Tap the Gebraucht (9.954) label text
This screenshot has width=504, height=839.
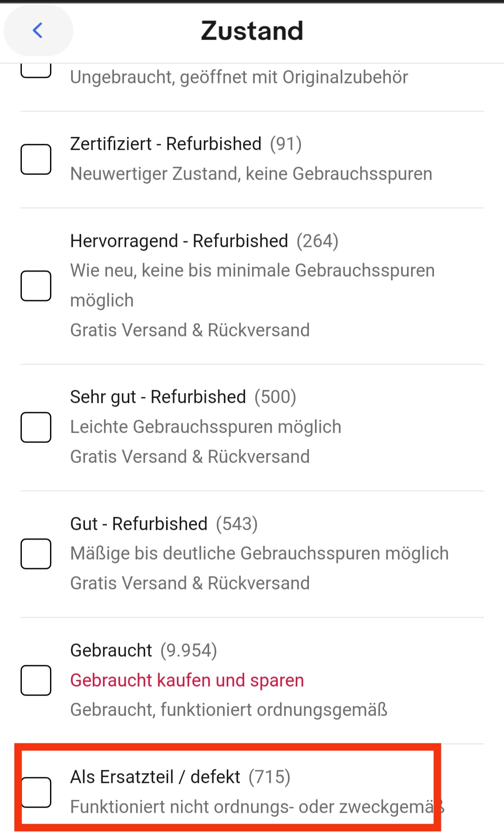(111, 650)
